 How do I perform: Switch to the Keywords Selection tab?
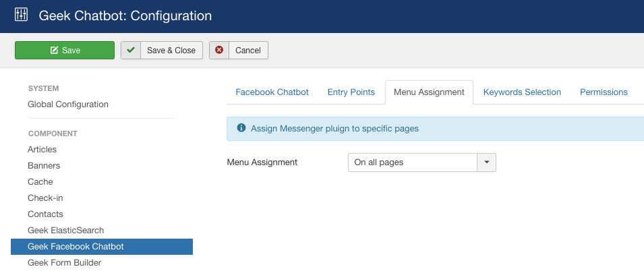pos(522,92)
